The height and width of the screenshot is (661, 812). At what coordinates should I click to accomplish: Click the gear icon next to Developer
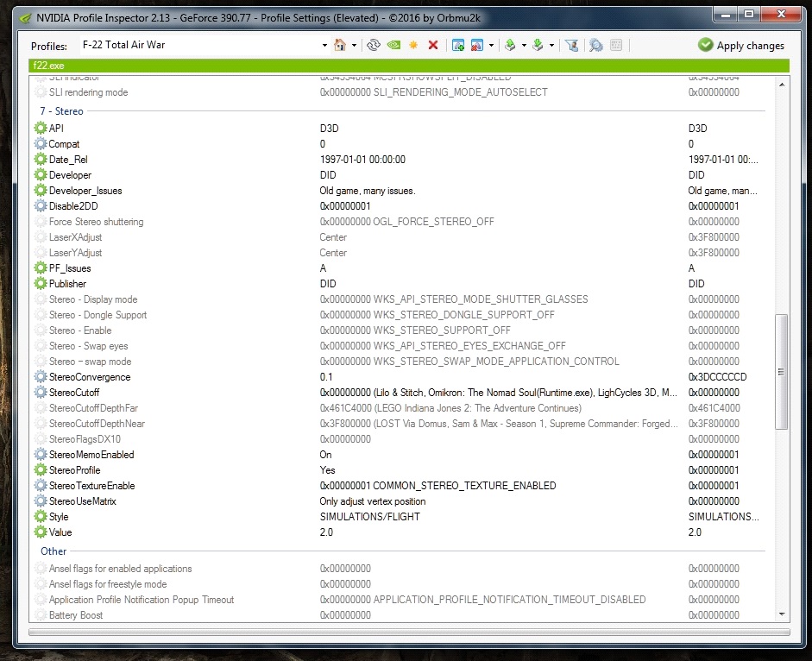click(x=41, y=174)
